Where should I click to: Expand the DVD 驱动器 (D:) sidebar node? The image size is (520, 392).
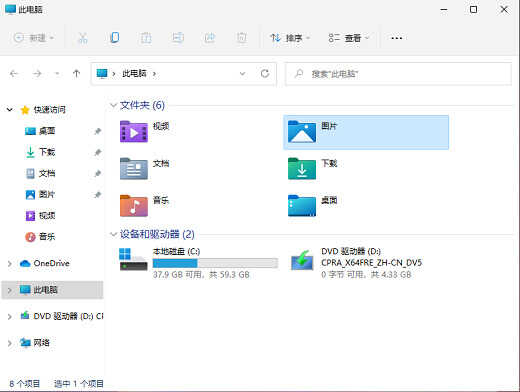(x=10, y=316)
